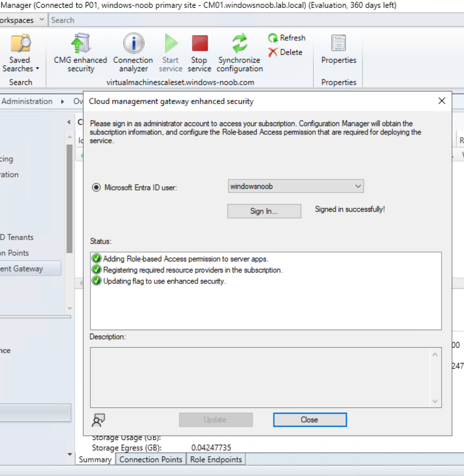464x476 pixels.
Task: Switch to the Connection Points tab
Action: pos(151,459)
